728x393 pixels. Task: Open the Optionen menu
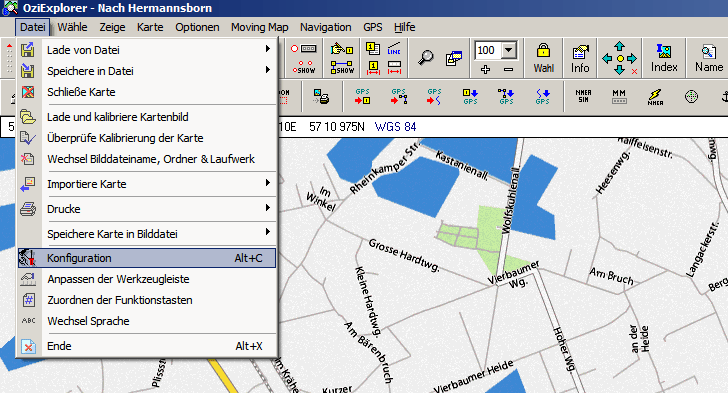click(197, 27)
